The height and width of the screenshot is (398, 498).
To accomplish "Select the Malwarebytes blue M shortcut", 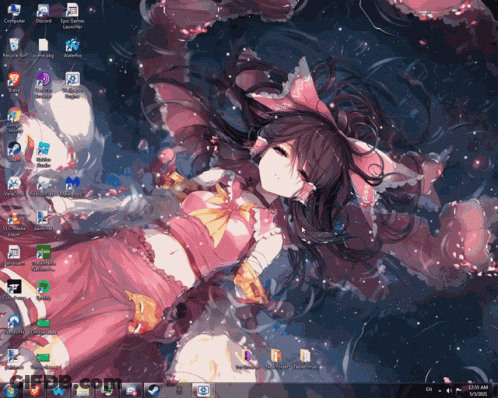I will pos(72,186).
